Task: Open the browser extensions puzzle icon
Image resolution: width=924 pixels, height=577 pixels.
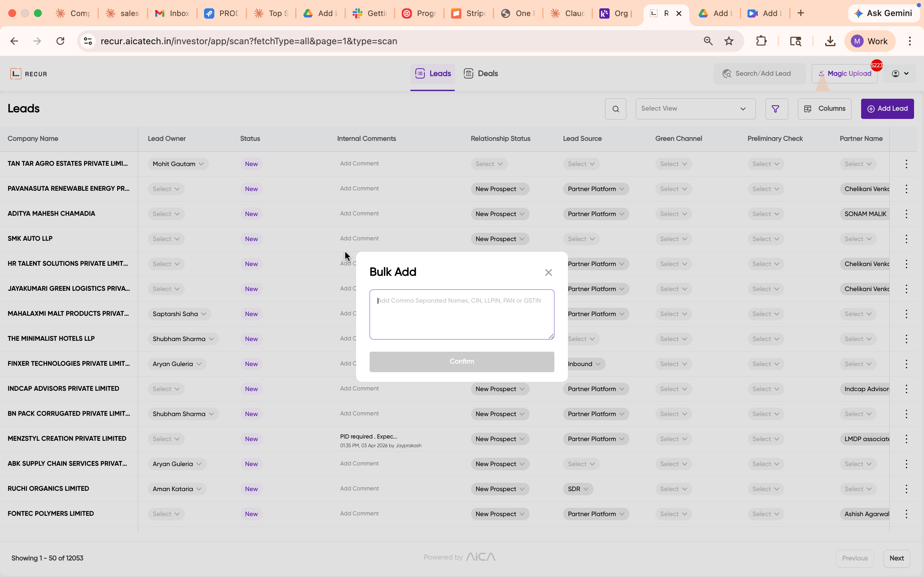Action: point(761,41)
